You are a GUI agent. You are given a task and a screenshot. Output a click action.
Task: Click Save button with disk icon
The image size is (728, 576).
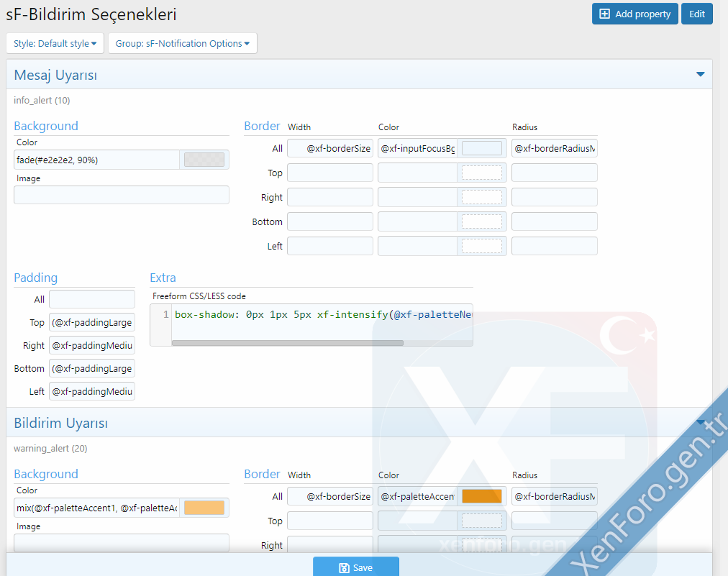pyautogui.click(x=355, y=567)
